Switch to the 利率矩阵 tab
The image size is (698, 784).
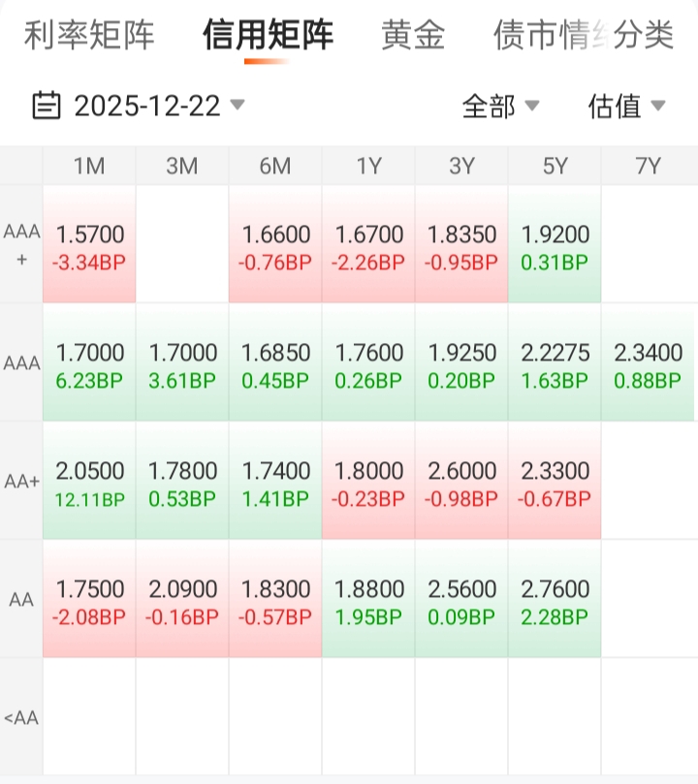89,36
